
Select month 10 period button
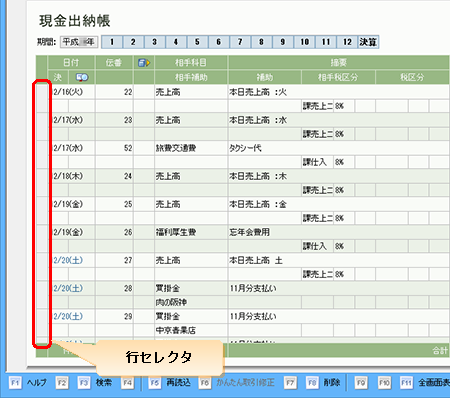pyautogui.click(x=304, y=42)
